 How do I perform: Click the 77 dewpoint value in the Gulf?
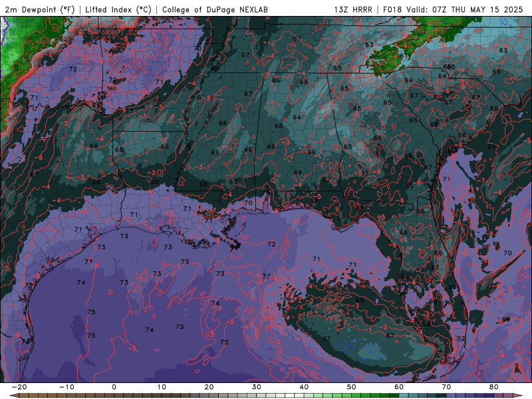(x=266, y=277)
